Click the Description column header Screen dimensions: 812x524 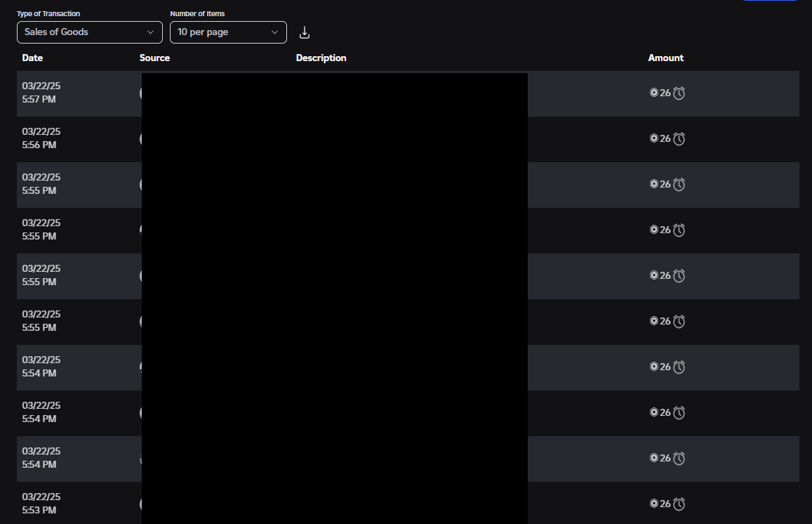coord(321,58)
